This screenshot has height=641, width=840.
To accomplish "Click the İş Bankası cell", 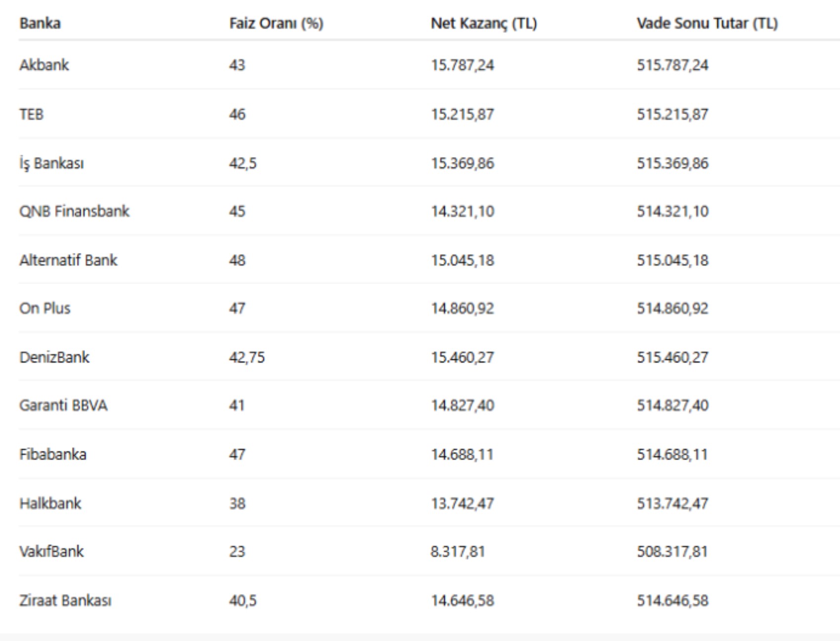I will pos(51,163).
